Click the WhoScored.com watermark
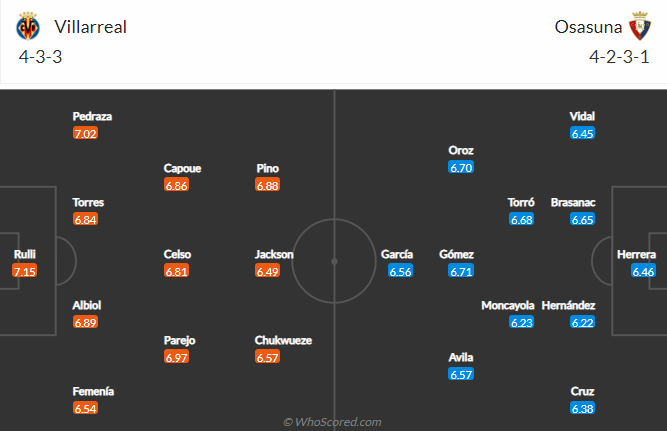The image size is (667, 431). [333, 422]
